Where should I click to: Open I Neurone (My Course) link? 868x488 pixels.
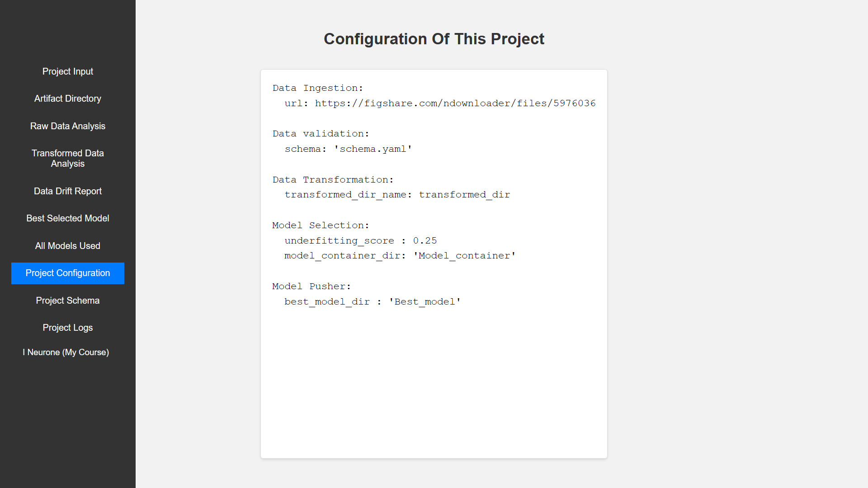coord(66,352)
